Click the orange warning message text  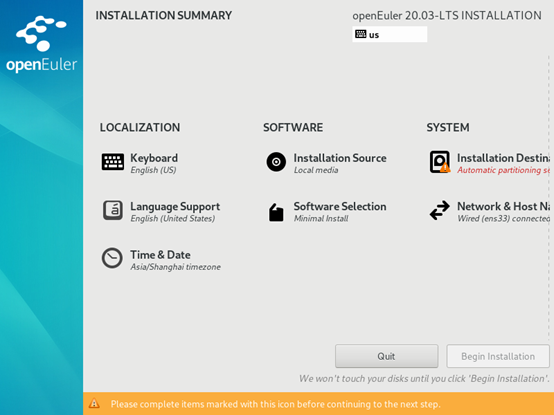point(276,404)
